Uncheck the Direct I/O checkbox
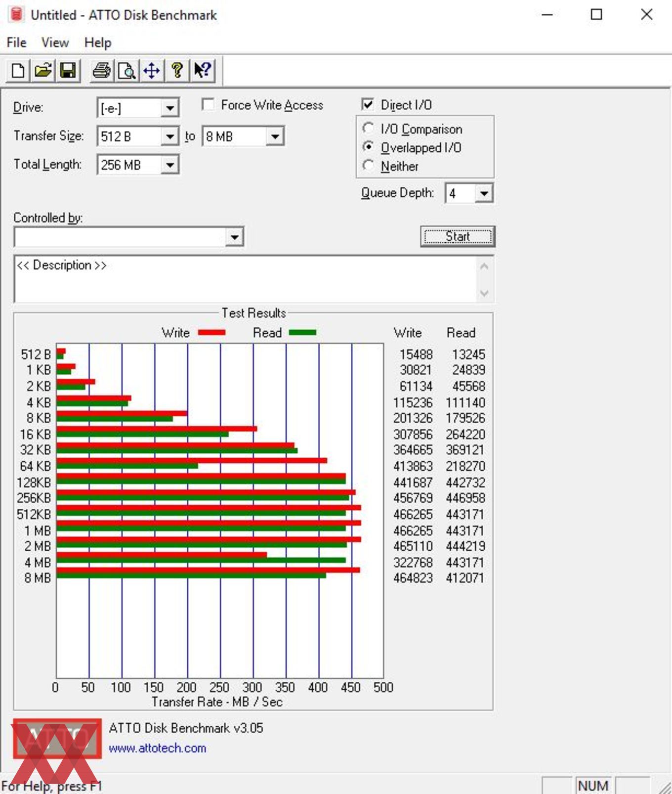The height and width of the screenshot is (794, 672). [x=368, y=104]
